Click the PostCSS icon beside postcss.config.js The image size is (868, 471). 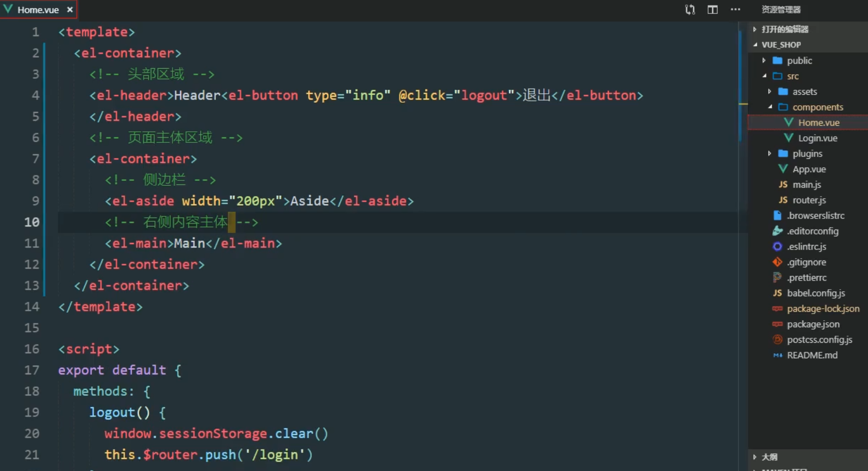coord(777,340)
